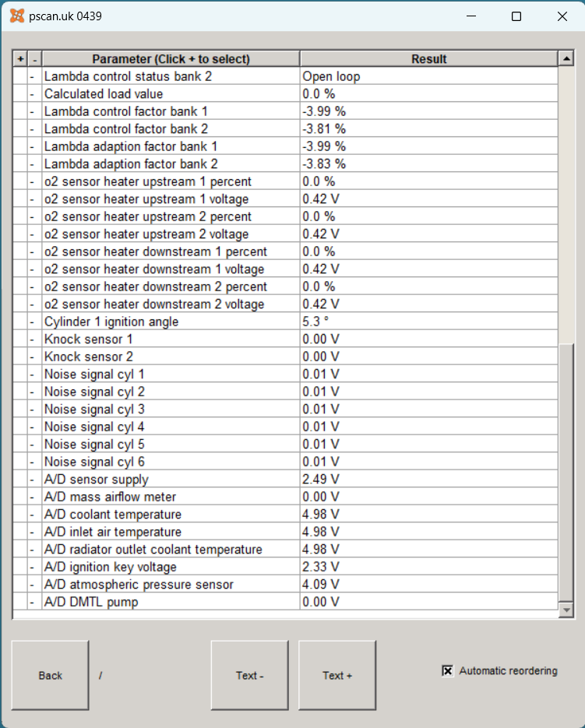This screenshot has height=728, width=585.
Task: Select Noise signal cyl 1 parameter
Action: (x=171, y=375)
